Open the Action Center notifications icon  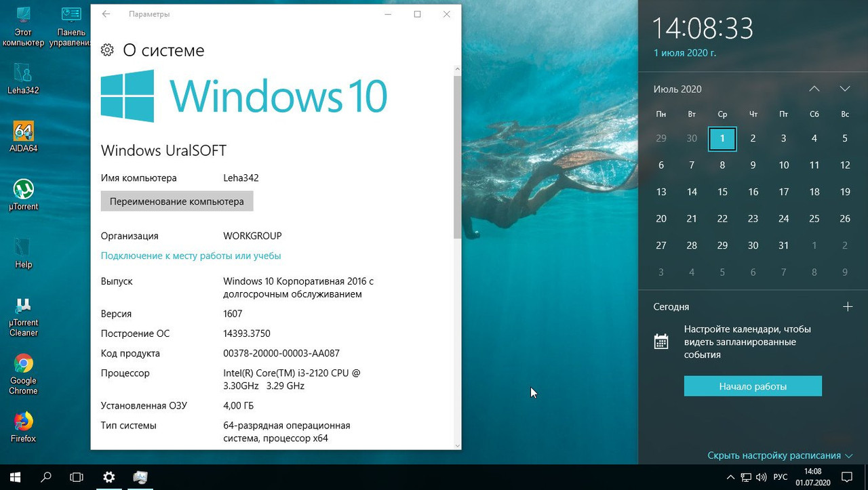(x=847, y=477)
